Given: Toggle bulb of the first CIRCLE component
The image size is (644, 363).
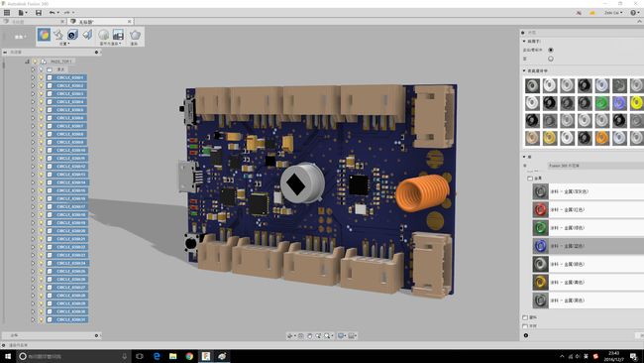Looking at the screenshot, I should 41,77.
